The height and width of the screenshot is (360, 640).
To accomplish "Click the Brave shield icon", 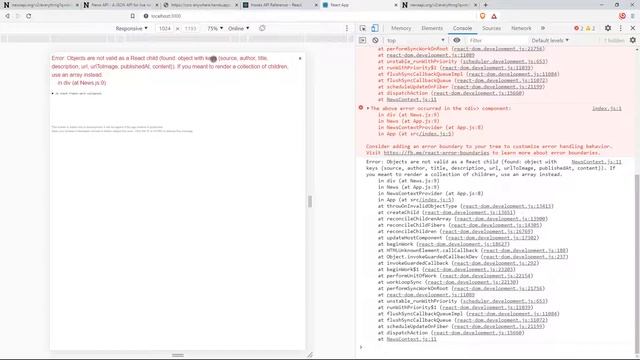I will (x=482, y=16).
